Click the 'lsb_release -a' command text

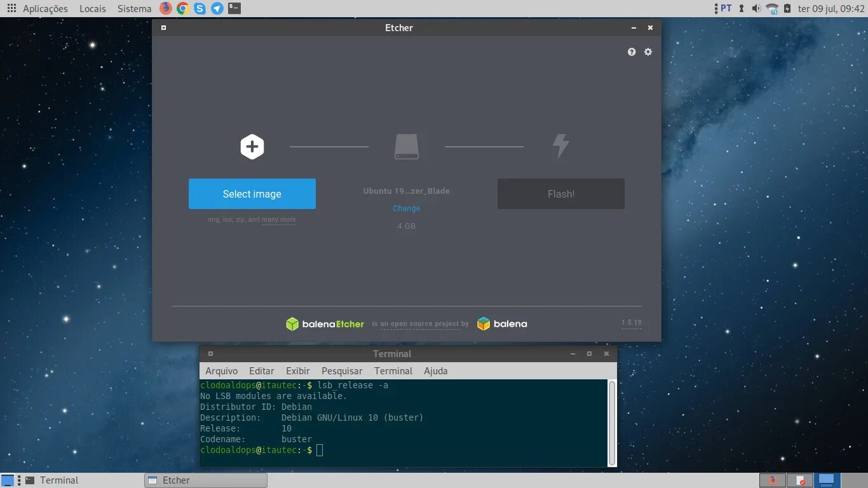(x=353, y=385)
